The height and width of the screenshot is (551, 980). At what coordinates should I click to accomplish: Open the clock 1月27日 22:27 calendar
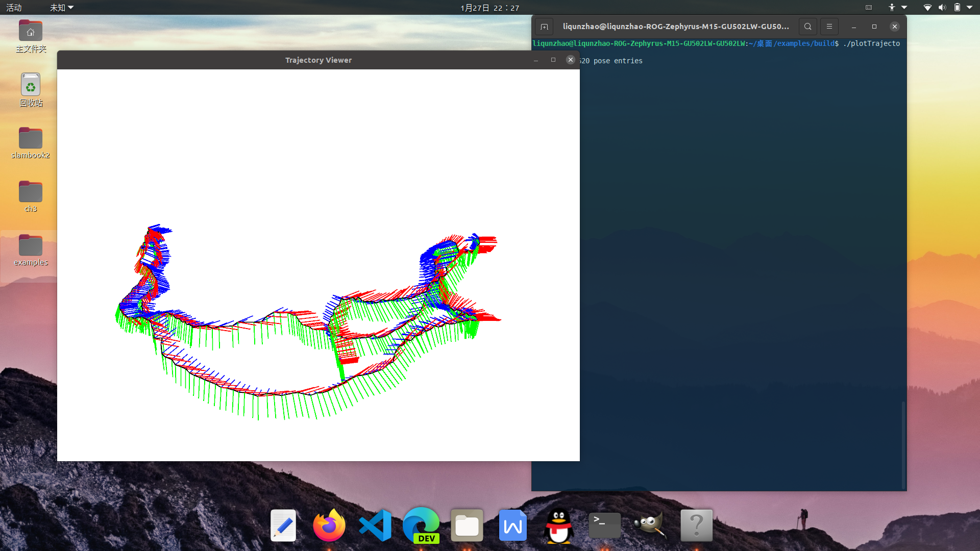pyautogui.click(x=489, y=8)
